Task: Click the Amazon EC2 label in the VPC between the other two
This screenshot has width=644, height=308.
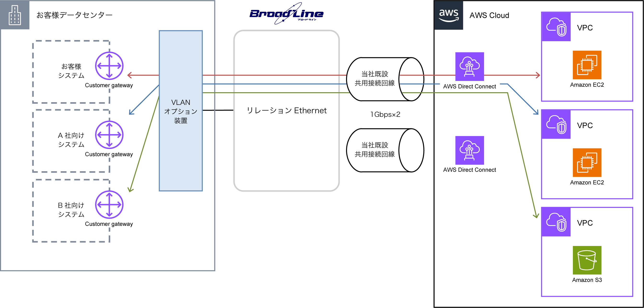Action: point(587,183)
